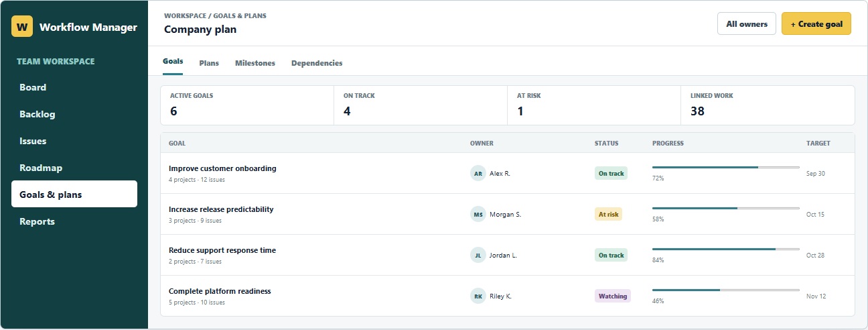
Task: Click the owner name Morgan S.
Action: coord(505,214)
